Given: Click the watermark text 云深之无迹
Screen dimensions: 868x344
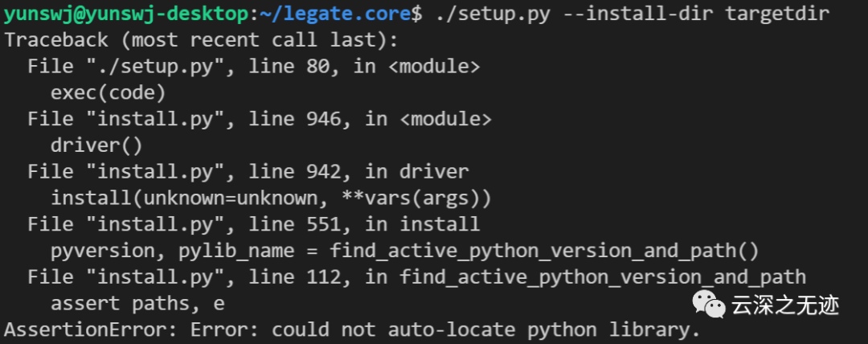Looking at the screenshot, I should (x=784, y=305).
